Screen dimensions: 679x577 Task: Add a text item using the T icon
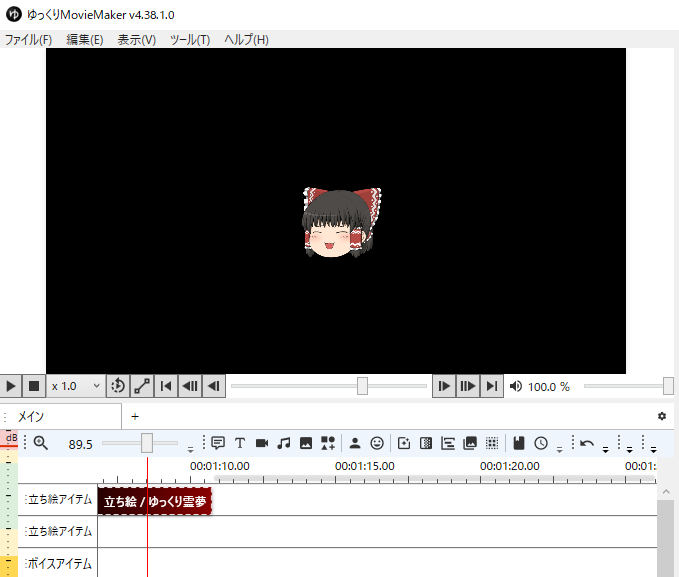(x=240, y=443)
